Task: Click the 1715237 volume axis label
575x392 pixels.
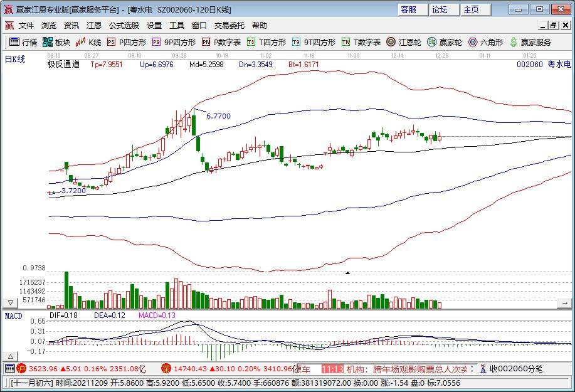Action: [x=33, y=282]
